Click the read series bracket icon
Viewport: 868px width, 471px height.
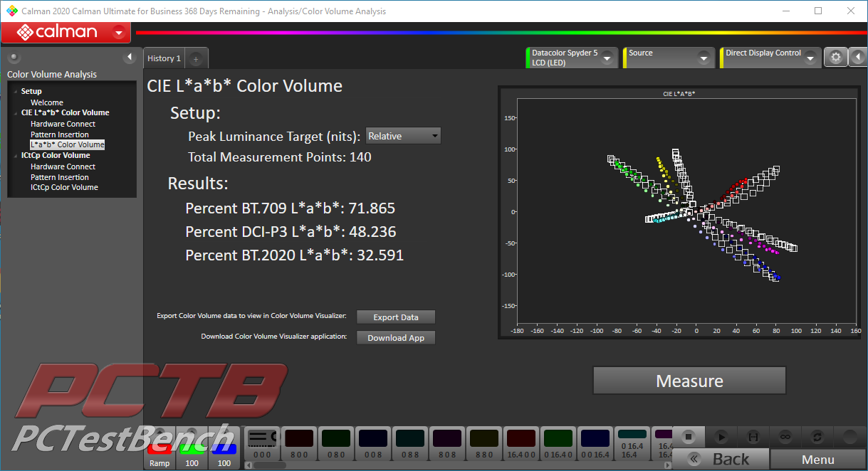pyautogui.click(x=752, y=437)
